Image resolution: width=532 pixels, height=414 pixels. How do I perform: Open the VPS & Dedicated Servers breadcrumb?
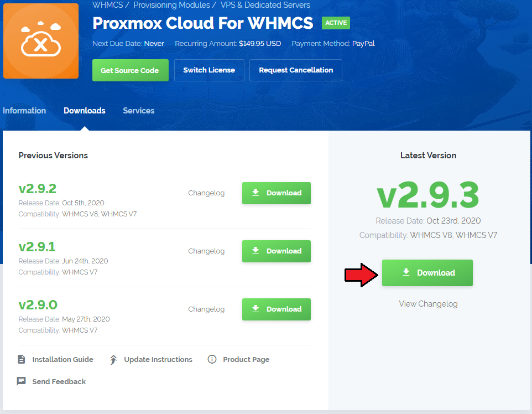point(265,5)
